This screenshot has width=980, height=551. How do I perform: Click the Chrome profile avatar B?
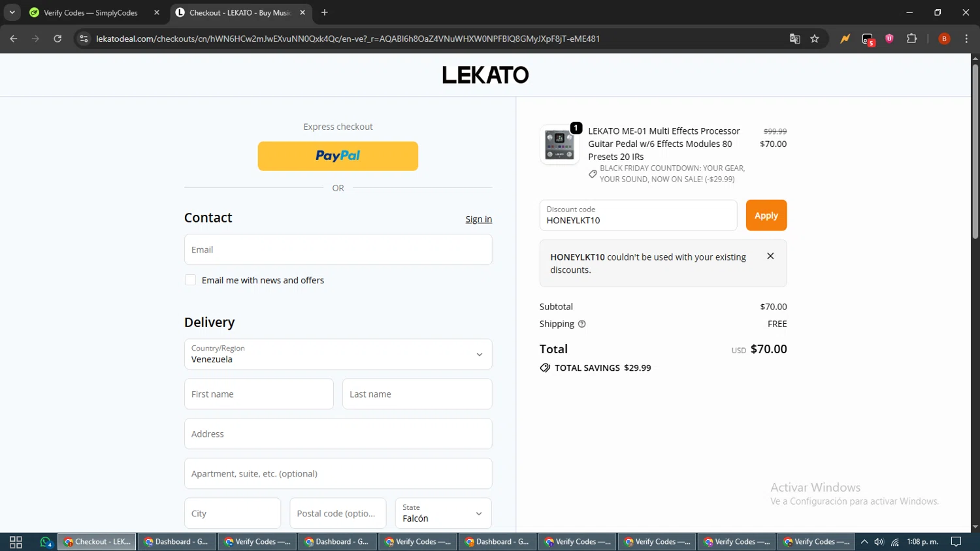coord(944,39)
